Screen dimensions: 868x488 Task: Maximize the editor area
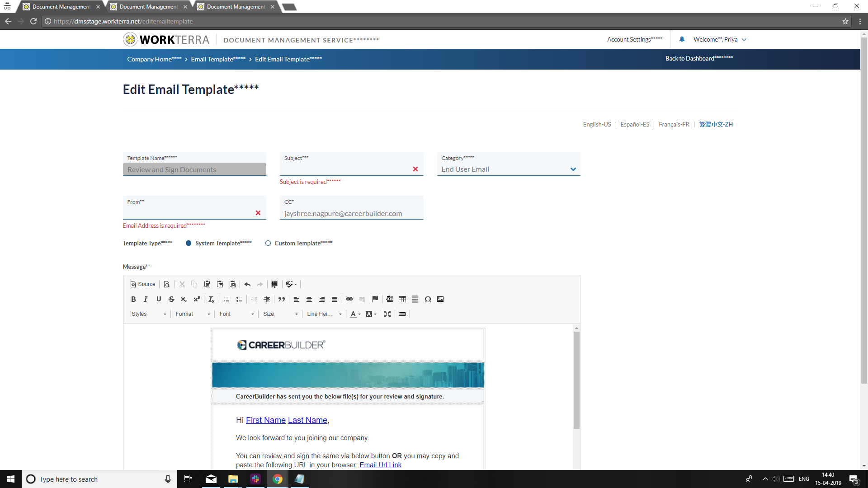pyautogui.click(x=387, y=314)
